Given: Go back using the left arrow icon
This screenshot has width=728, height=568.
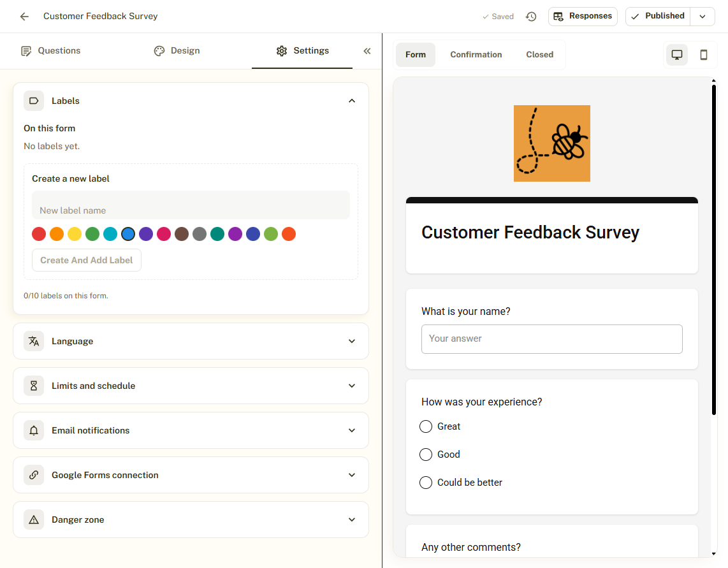Looking at the screenshot, I should point(24,16).
